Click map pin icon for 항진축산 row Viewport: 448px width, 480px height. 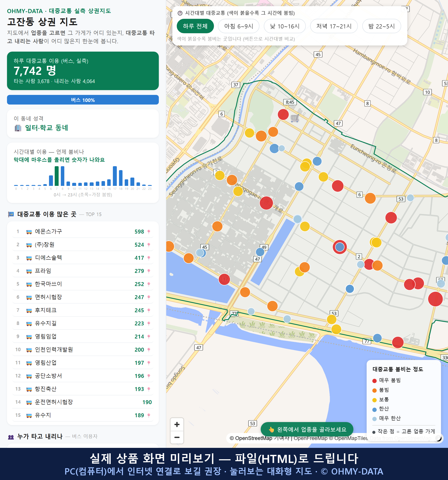click(149, 389)
